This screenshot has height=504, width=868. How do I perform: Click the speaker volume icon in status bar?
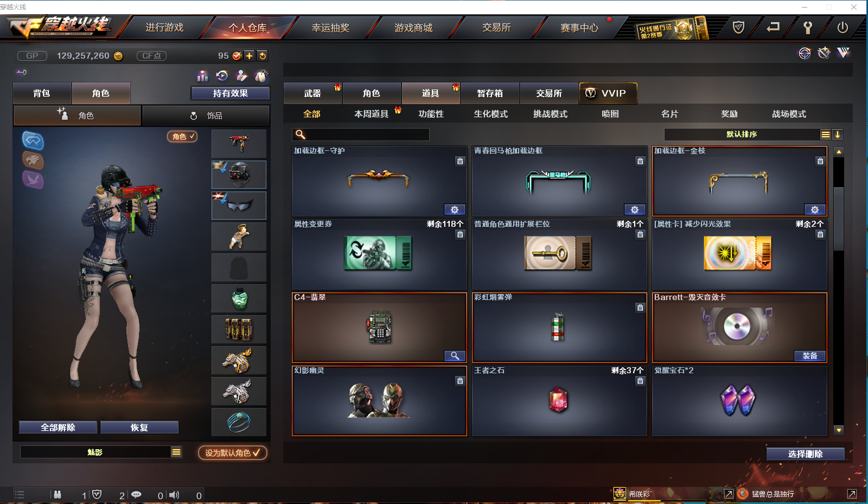(174, 495)
